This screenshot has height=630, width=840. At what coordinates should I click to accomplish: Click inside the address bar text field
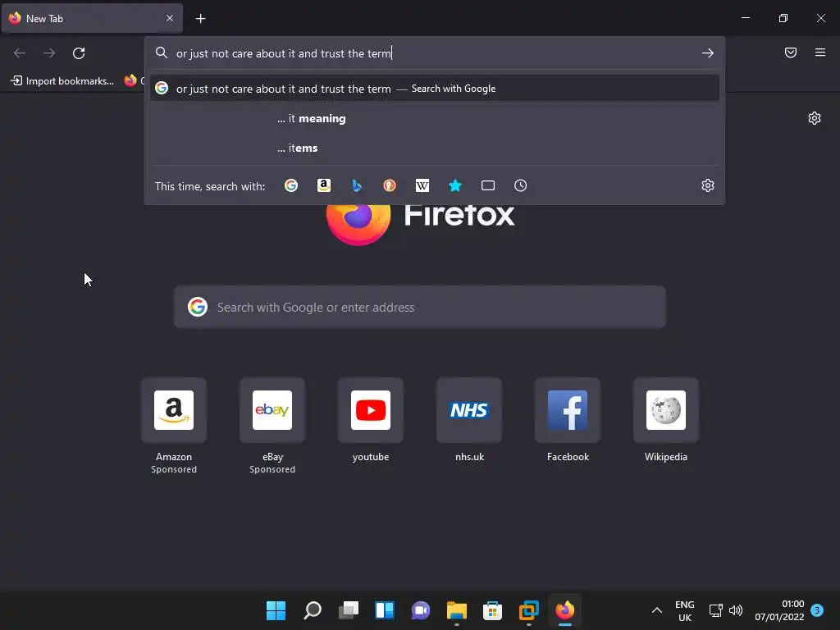(434, 53)
